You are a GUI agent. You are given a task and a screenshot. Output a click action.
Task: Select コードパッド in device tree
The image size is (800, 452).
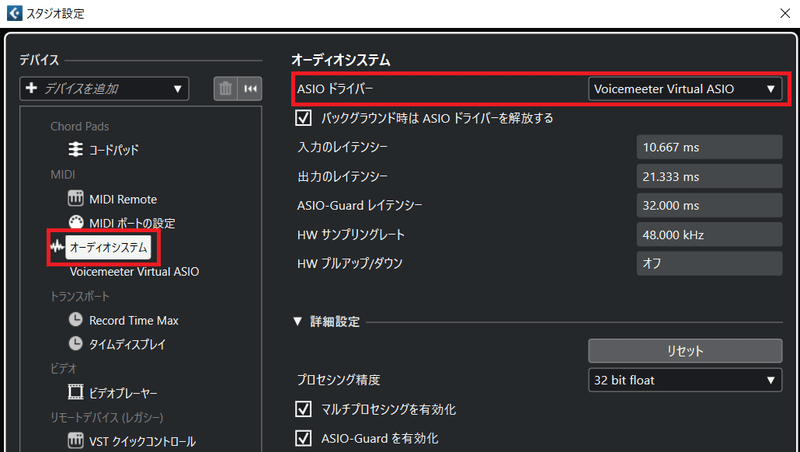[x=114, y=150]
